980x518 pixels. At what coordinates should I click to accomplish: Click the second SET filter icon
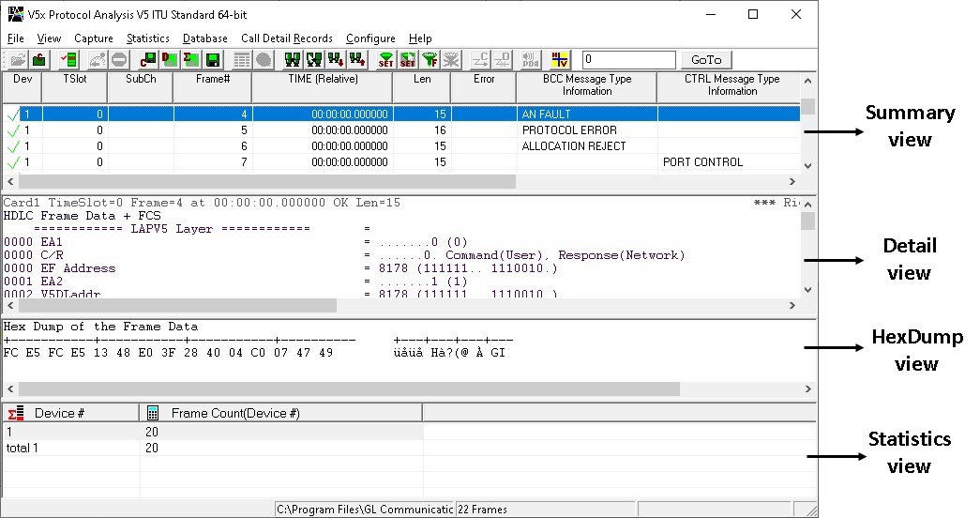point(408,60)
